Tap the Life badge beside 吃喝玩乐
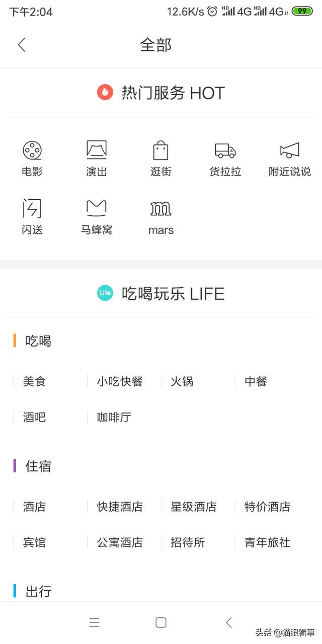Image resolution: width=322 pixels, height=644 pixels. [x=105, y=292]
